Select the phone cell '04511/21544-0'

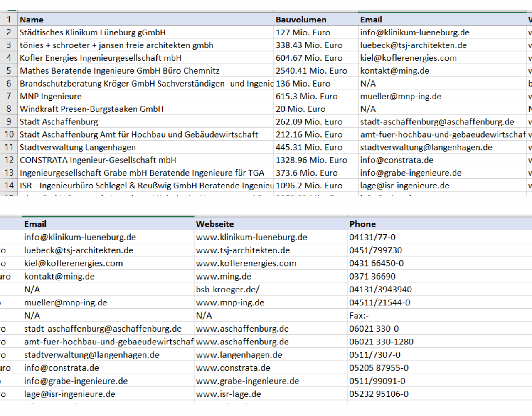coord(440,302)
